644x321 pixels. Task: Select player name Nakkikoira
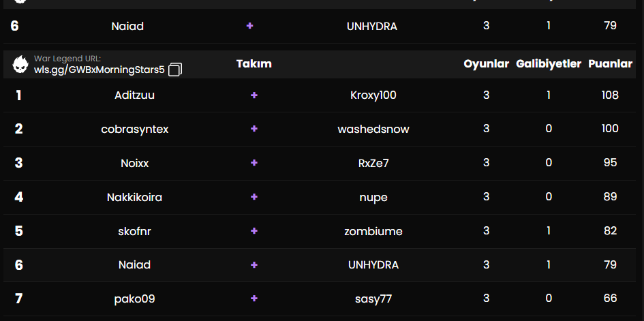(135, 198)
